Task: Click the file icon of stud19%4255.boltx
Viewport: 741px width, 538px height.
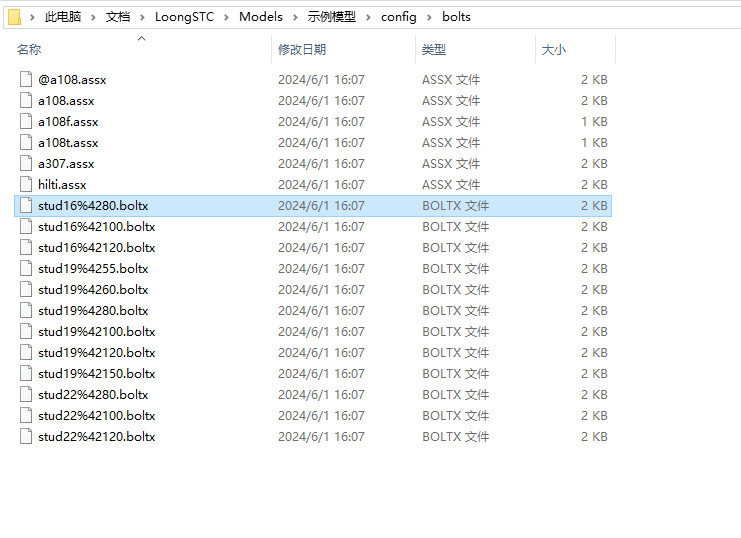Action: [26, 269]
